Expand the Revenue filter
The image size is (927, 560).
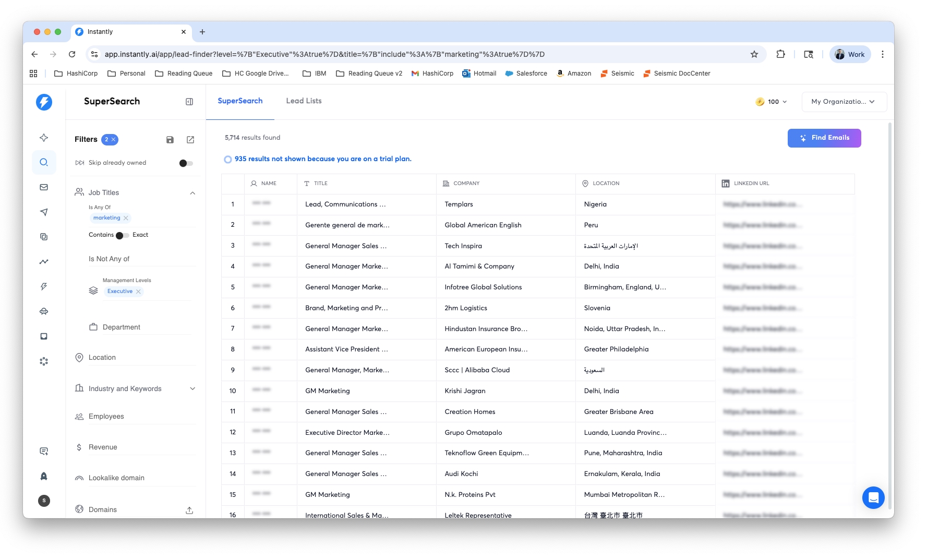[x=136, y=447]
